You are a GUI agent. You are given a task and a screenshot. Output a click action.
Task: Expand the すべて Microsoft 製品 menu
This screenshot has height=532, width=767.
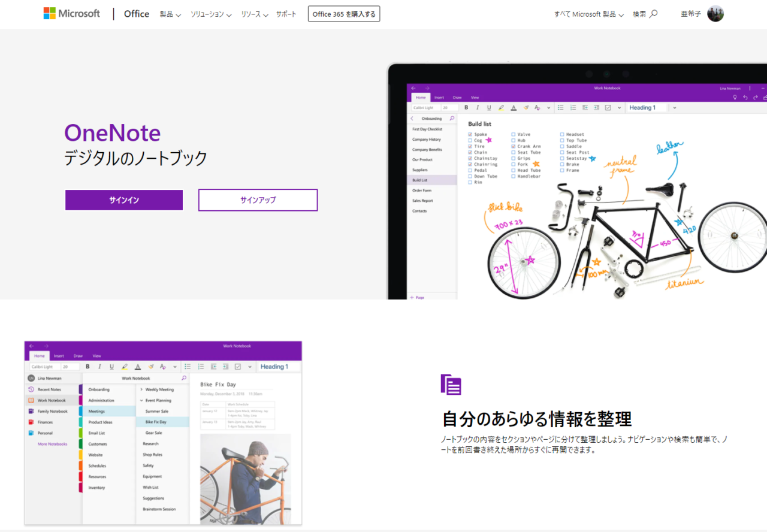click(x=588, y=14)
